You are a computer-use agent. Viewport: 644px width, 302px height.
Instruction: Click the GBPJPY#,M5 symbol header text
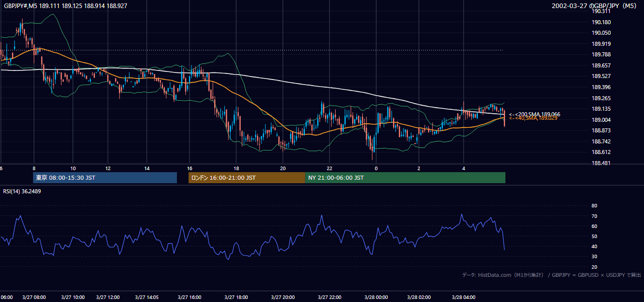[x=66, y=6]
